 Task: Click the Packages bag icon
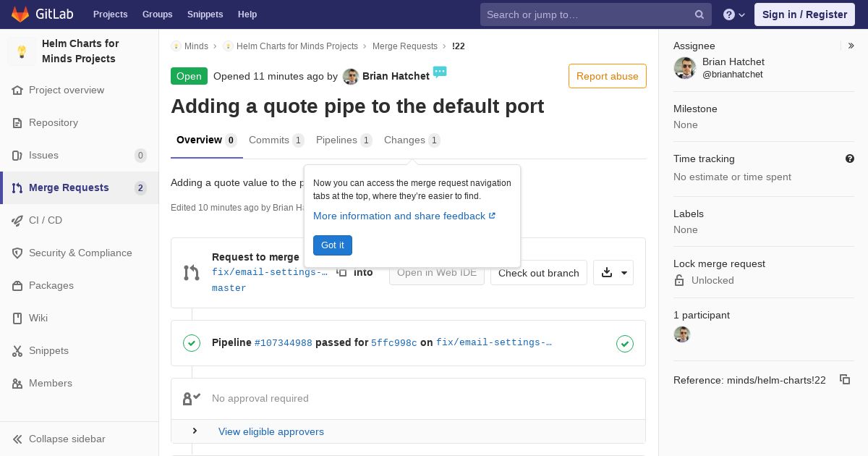[17, 286]
